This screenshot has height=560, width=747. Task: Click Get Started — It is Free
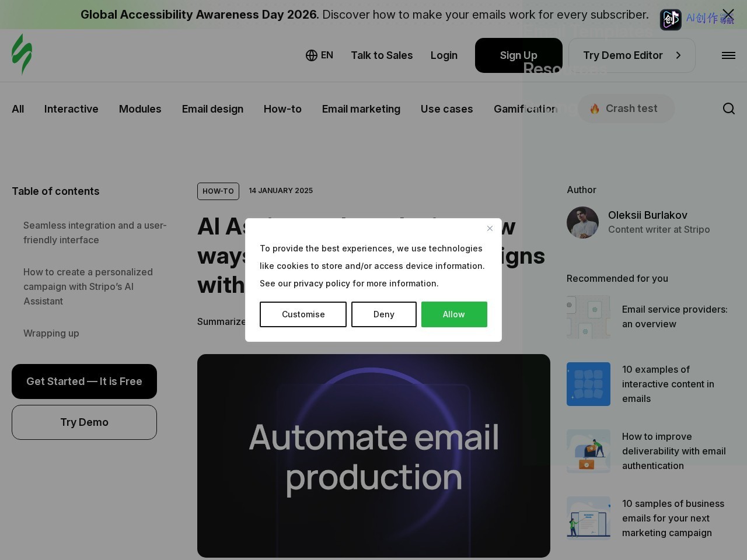point(84,381)
